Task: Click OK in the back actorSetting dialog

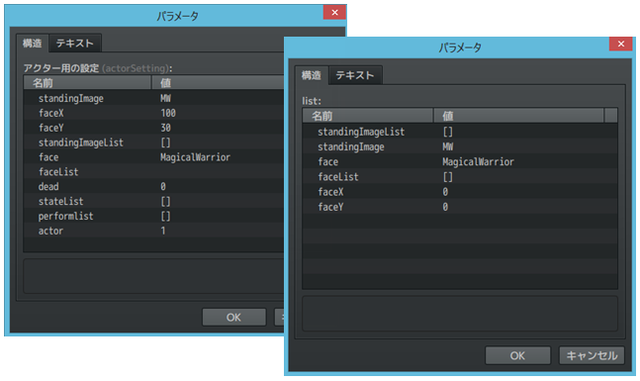Action: coord(234,317)
